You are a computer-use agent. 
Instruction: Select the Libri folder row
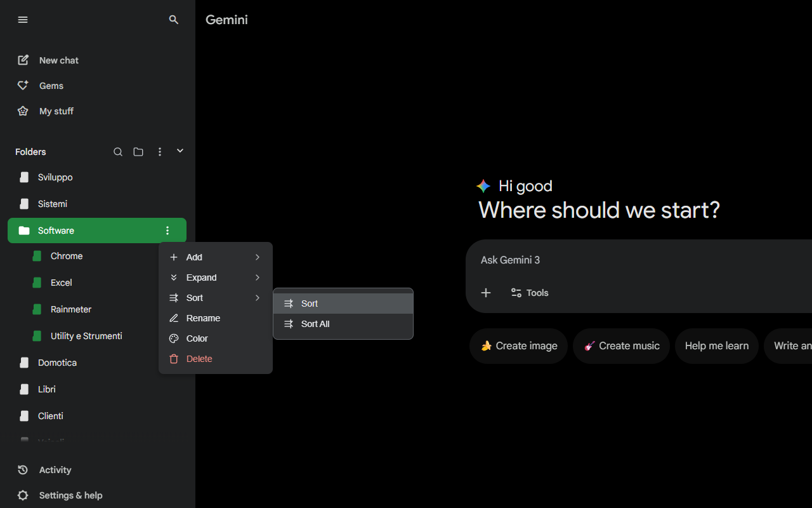(x=97, y=389)
